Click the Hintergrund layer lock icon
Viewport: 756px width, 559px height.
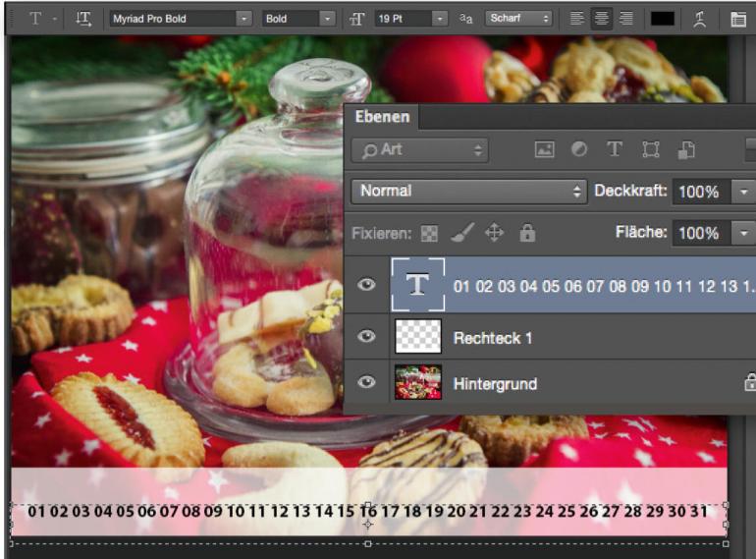750,382
